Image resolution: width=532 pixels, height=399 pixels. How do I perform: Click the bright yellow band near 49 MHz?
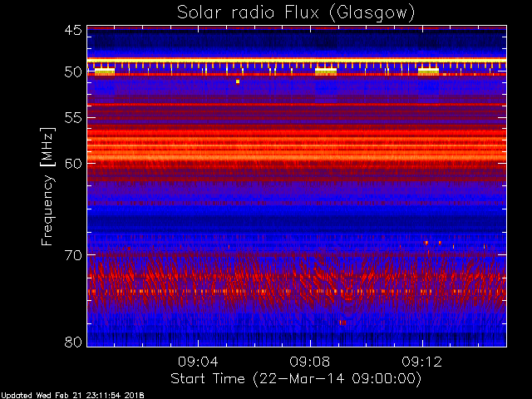297,61
